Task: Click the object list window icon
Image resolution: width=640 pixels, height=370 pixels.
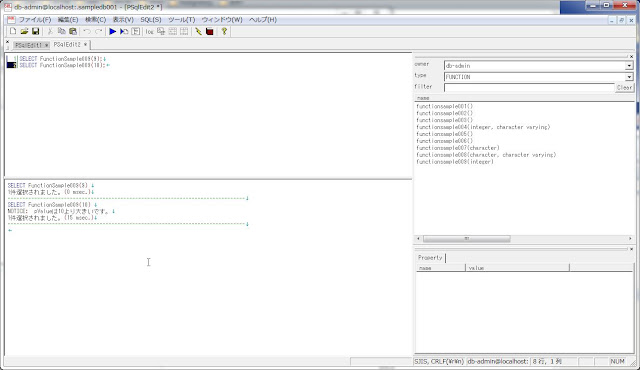Action: pyautogui.click(x=161, y=31)
